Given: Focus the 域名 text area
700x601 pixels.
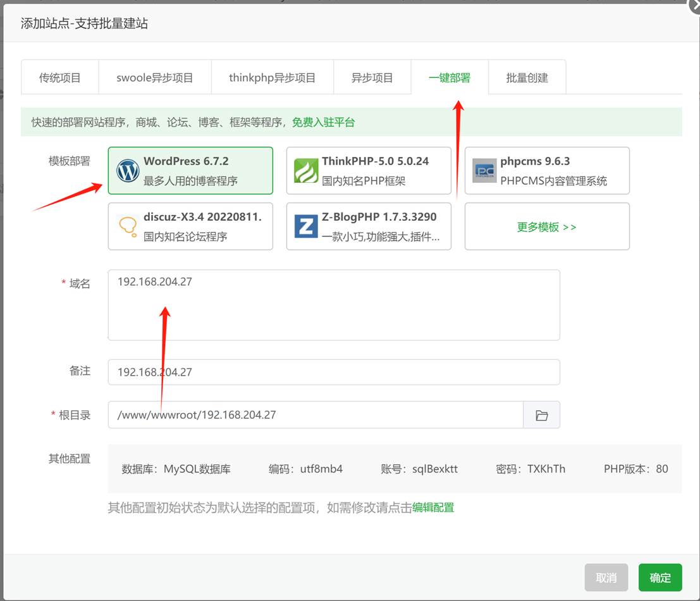Looking at the screenshot, I should coord(334,305).
